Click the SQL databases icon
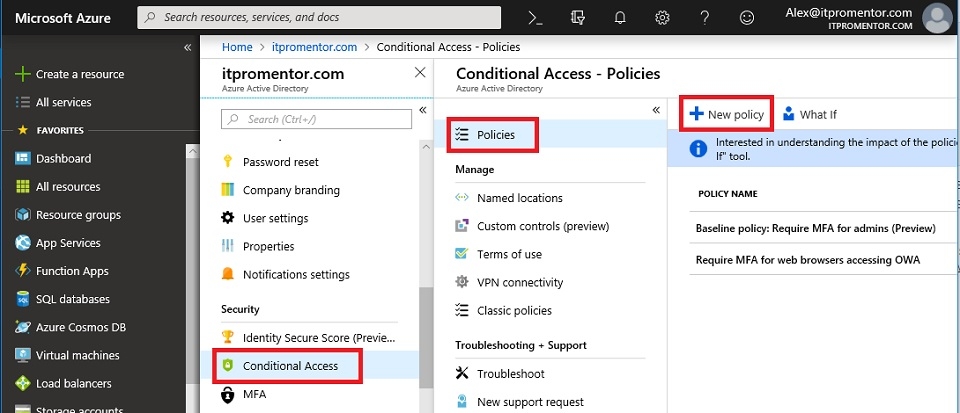 (23, 299)
